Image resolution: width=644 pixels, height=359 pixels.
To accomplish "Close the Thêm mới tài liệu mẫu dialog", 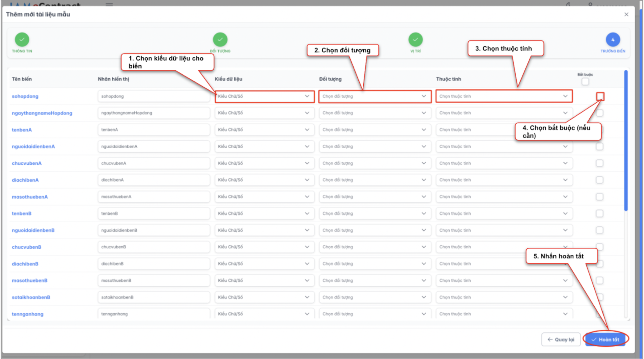I will (x=626, y=14).
